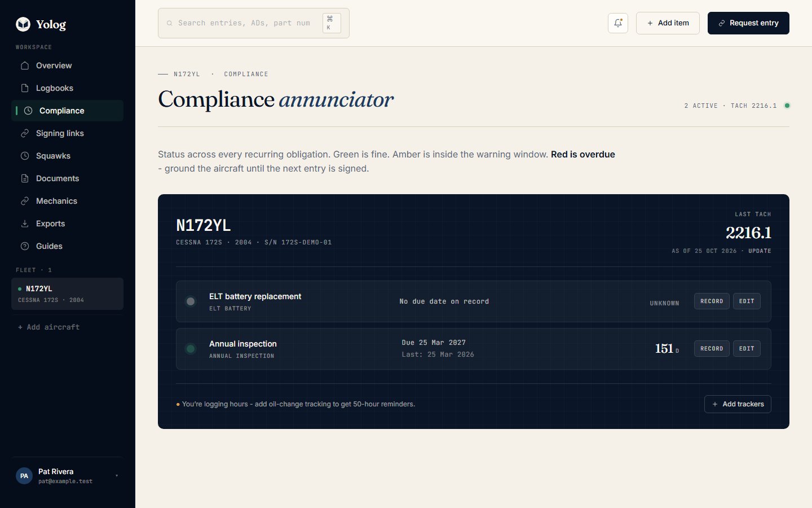This screenshot has height=508, width=812.
Task: Expand the Pat Rivera account menu arrow
Action: [x=117, y=476]
